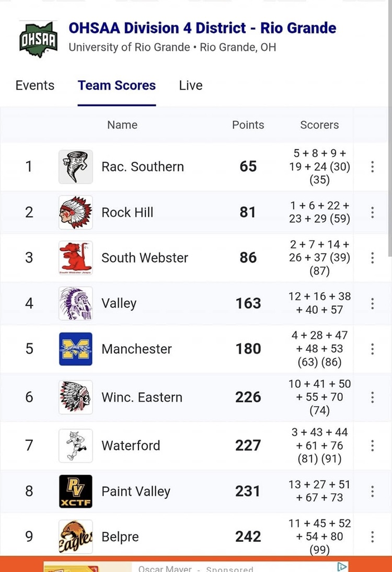Click Belpre Eagles team logo
The image size is (392, 572).
point(75,537)
